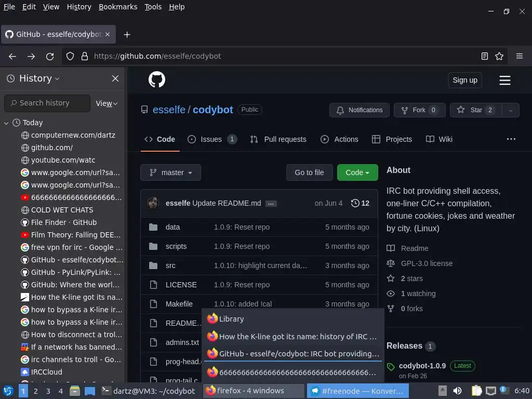Screen dimensions: 532x399
Task: Select How the K-line window entry
Action: pos(293,337)
